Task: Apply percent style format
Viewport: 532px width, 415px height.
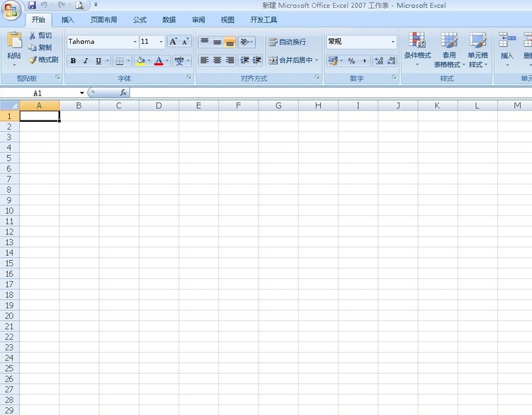Action: click(351, 61)
